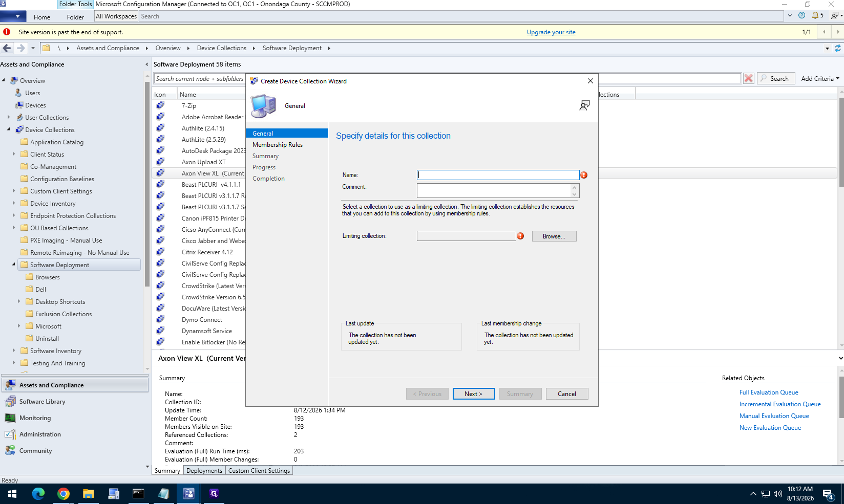Click the Browsers folder icon
The width and height of the screenshot is (844, 504).
pos(29,277)
